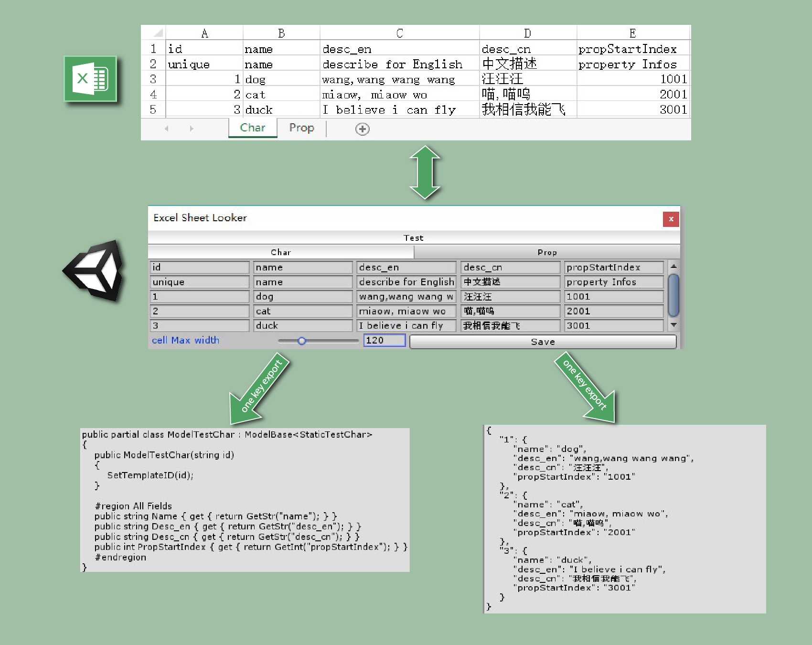Click the 'dog' field in Looker table
Screen dimensions: 812x645
pos(303,296)
